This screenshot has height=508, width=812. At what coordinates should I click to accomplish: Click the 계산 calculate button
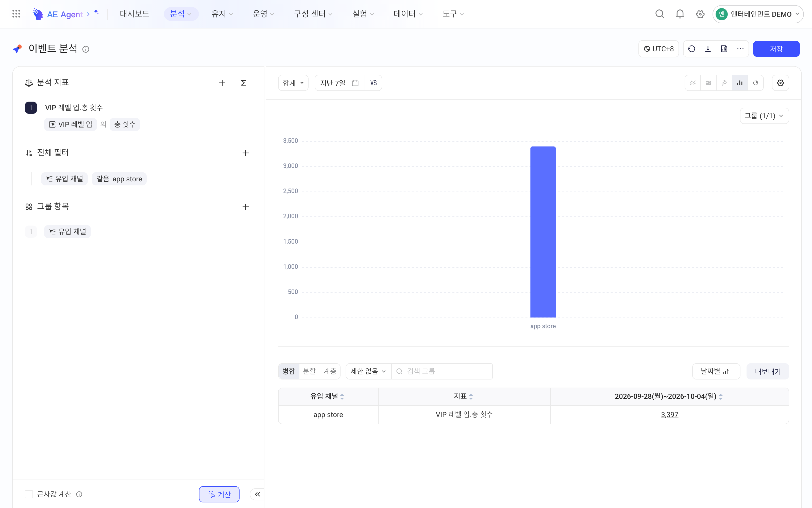click(219, 494)
